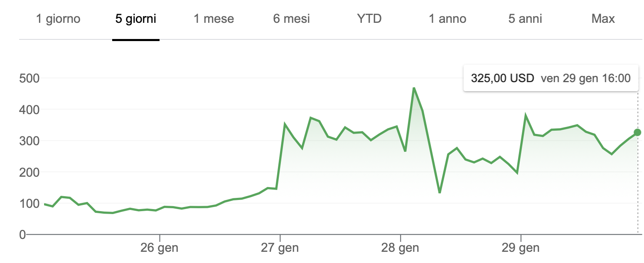Click the 325,00 USD price tooltip
644x263 pixels.
coord(550,78)
